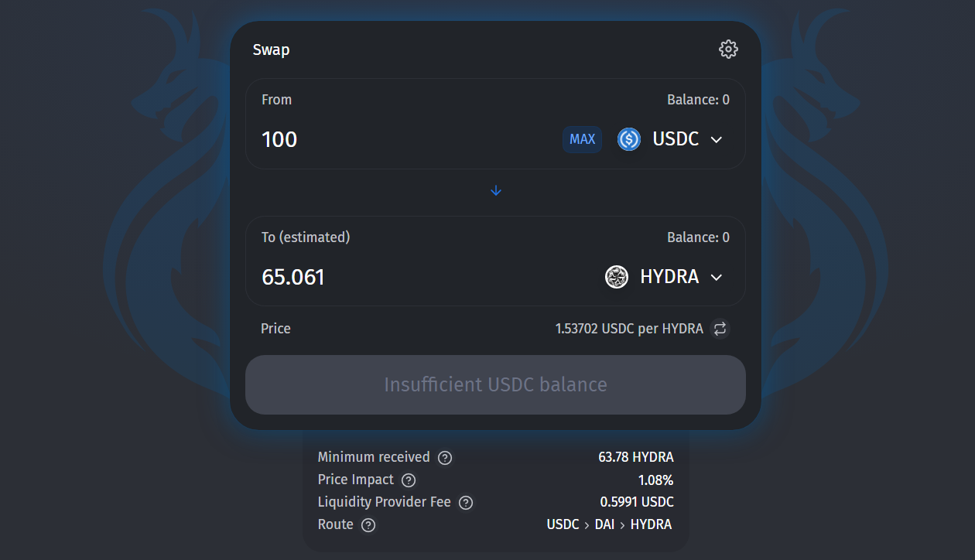This screenshot has width=975, height=560.
Task: Click the From balance label 'Balance: 0'
Action: tap(698, 100)
